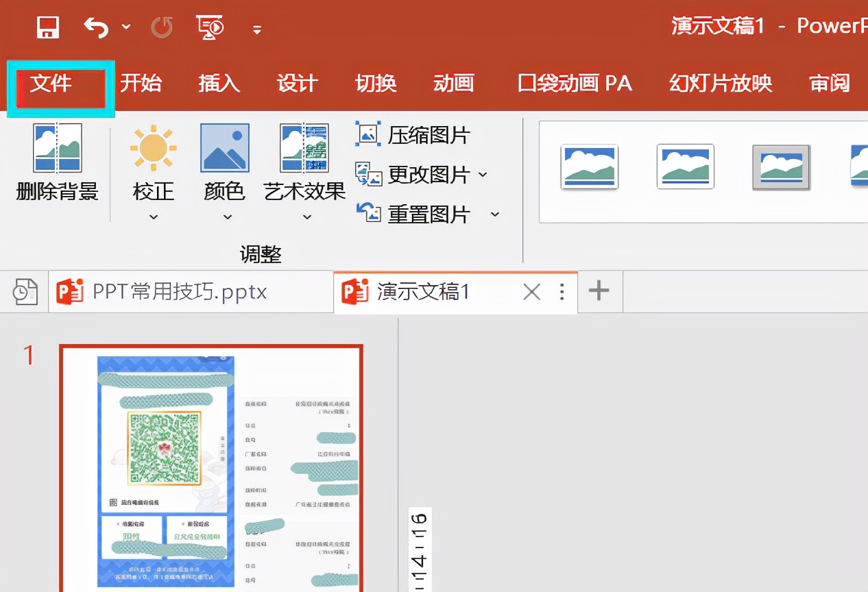
Task: Open the 设计 ribbon tab
Action: (x=298, y=83)
